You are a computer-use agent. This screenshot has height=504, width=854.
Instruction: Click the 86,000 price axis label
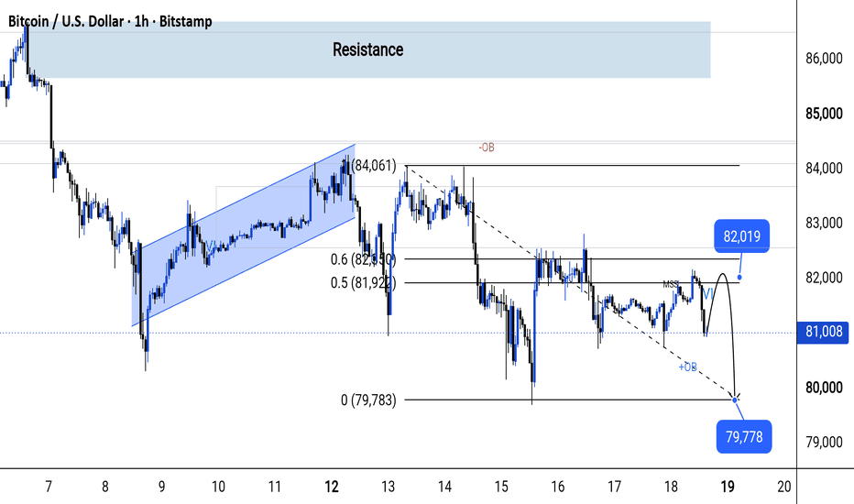(824, 59)
